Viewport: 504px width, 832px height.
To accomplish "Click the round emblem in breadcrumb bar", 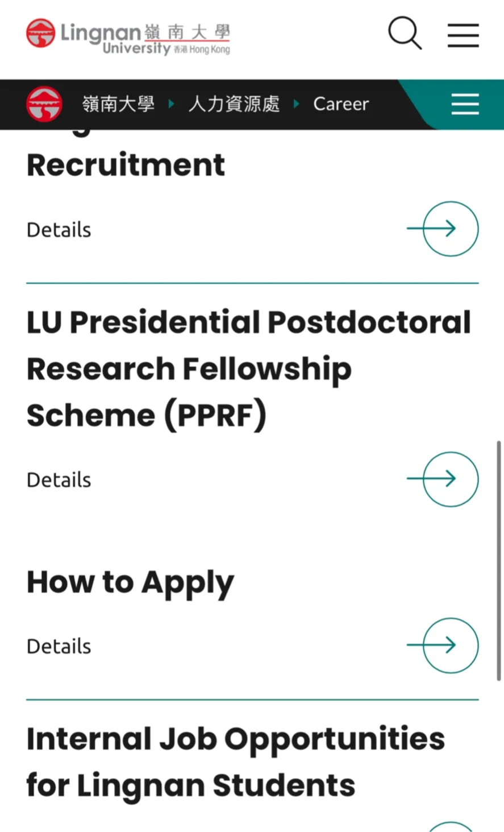I will pyautogui.click(x=44, y=104).
